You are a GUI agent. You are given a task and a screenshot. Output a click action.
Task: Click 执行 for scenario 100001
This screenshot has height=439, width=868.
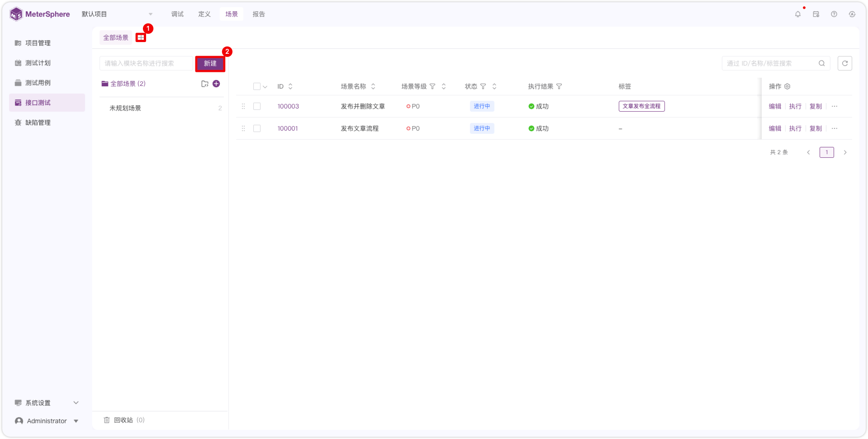(x=795, y=128)
